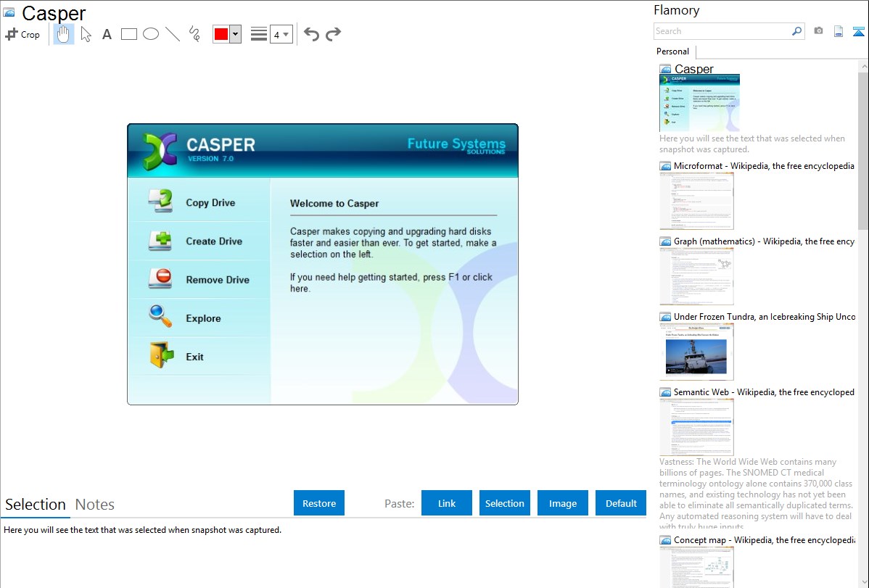The image size is (869, 588).
Task: Undo the last annotation
Action: click(311, 34)
